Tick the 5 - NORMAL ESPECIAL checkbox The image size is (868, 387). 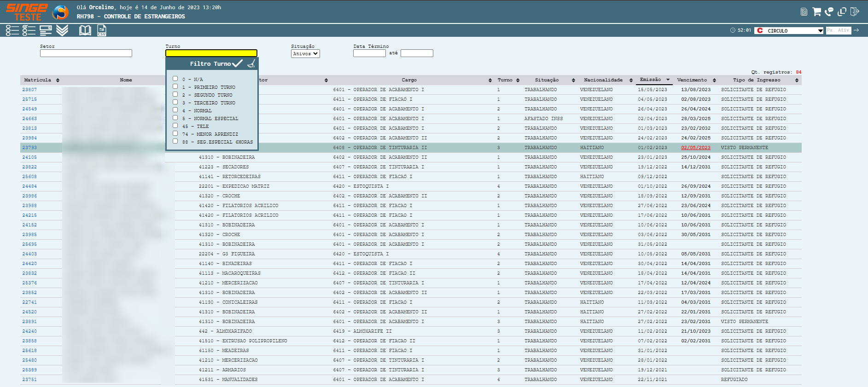click(175, 118)
